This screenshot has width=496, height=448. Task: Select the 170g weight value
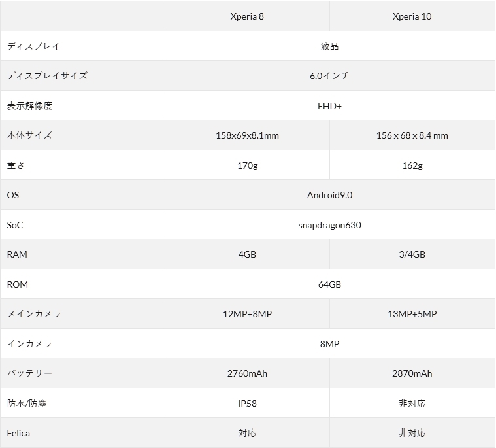247,165
